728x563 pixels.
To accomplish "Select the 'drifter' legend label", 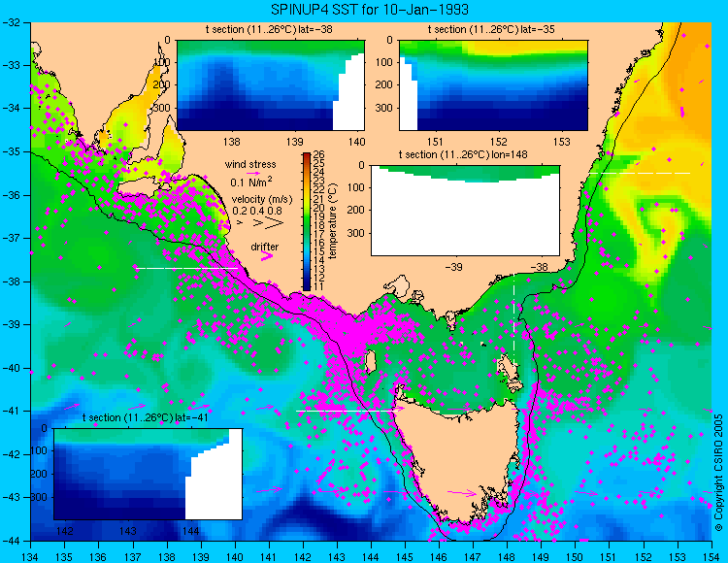I will [265, 247].
